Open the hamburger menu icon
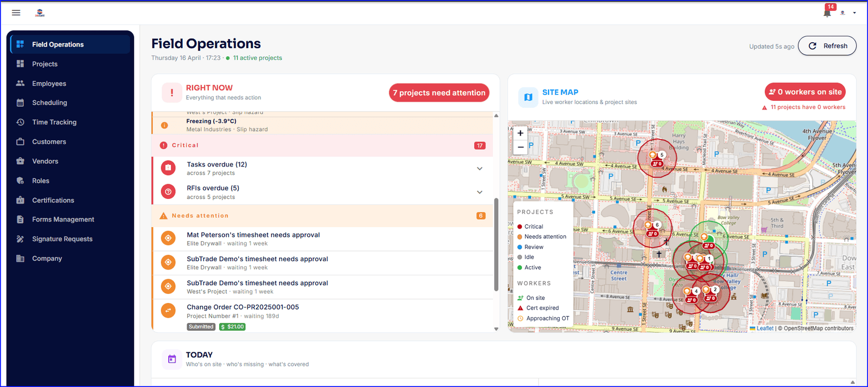This screenshot has width=868, height=387. [16, 12]
